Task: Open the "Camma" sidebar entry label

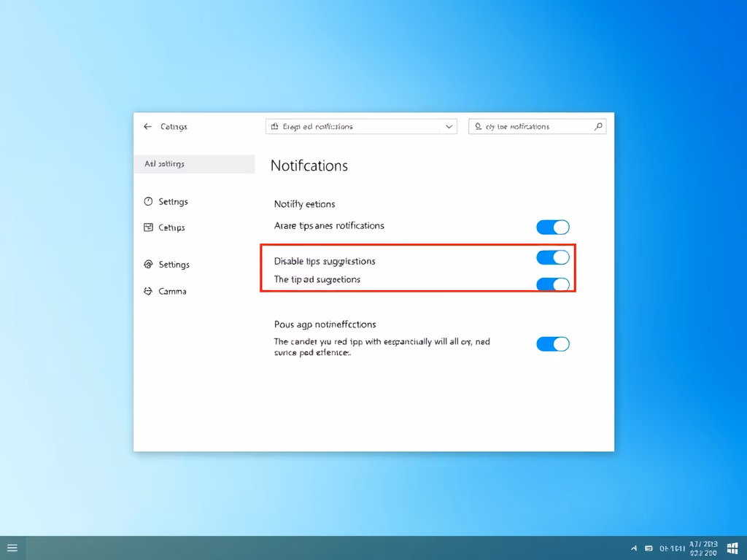Action: 173,291
